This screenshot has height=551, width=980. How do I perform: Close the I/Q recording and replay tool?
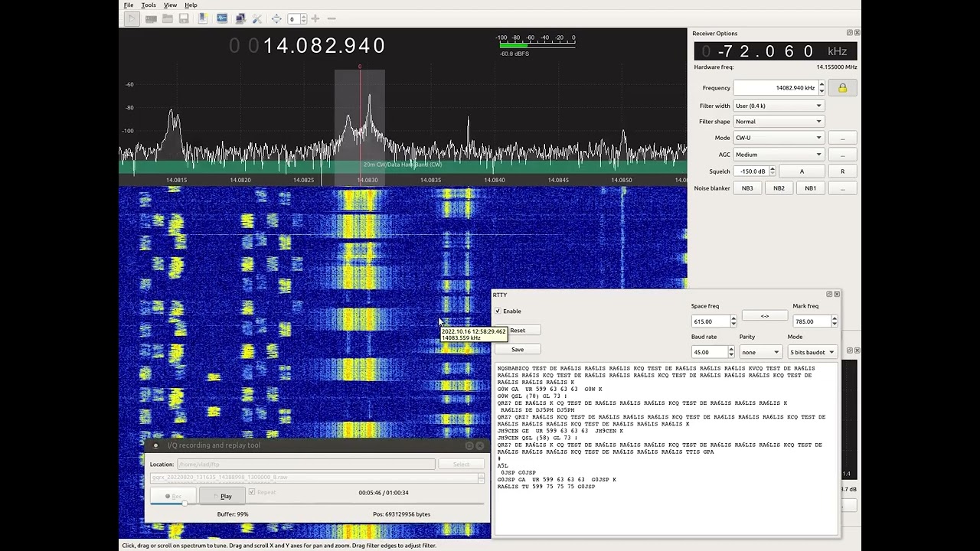pyautogui.click(x=480, y=445)
